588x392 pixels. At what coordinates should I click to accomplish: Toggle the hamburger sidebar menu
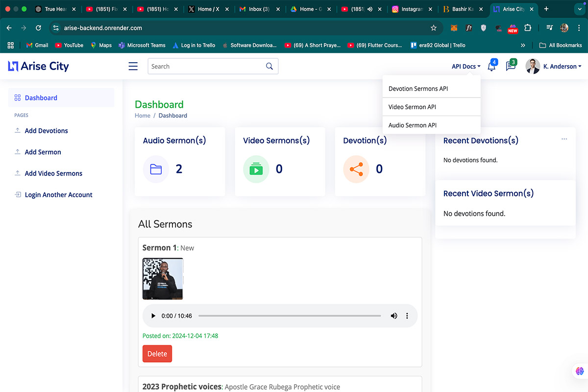[133, 66]
